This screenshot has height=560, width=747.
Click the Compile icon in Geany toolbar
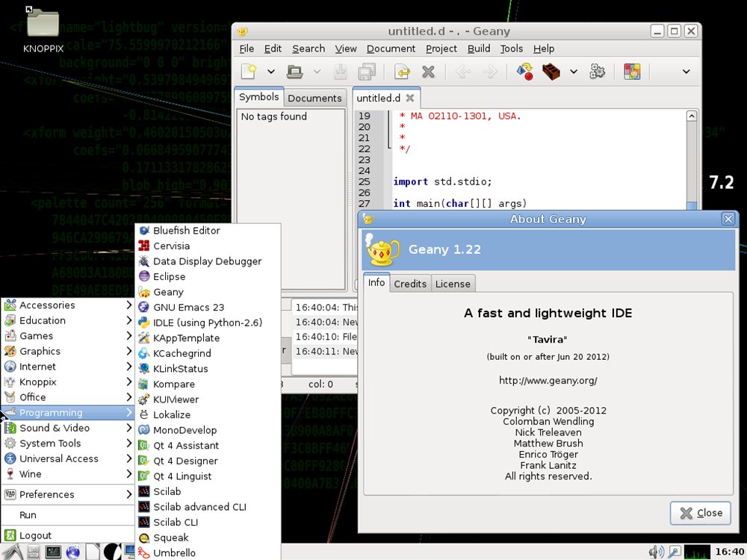pyautogui.click(x=524, y=72)
